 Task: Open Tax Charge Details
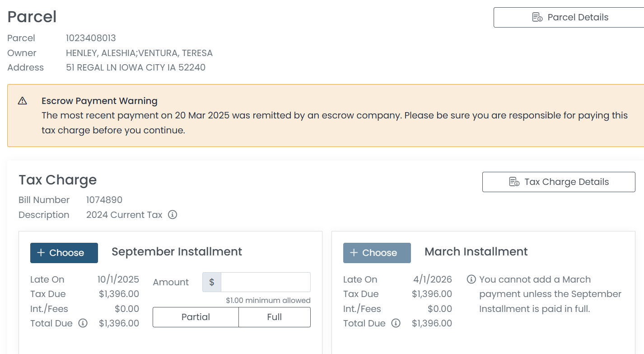559,182
